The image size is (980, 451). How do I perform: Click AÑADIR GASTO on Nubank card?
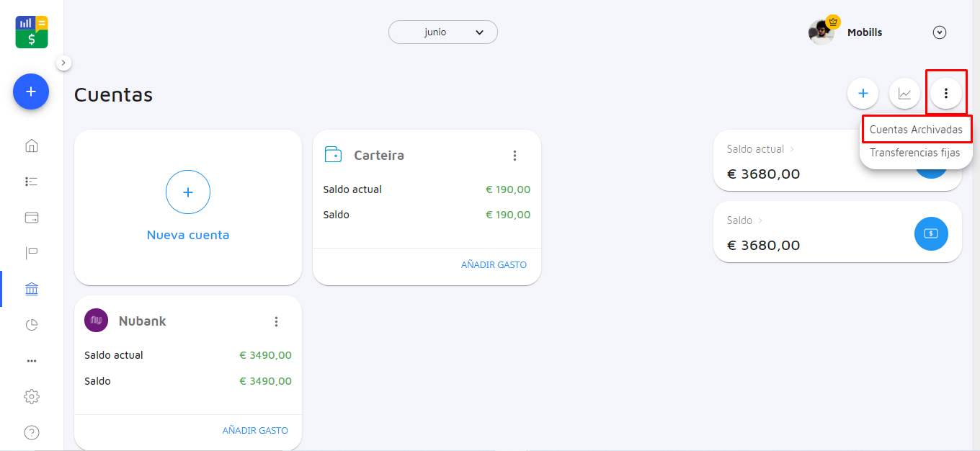tap(255, 431)
